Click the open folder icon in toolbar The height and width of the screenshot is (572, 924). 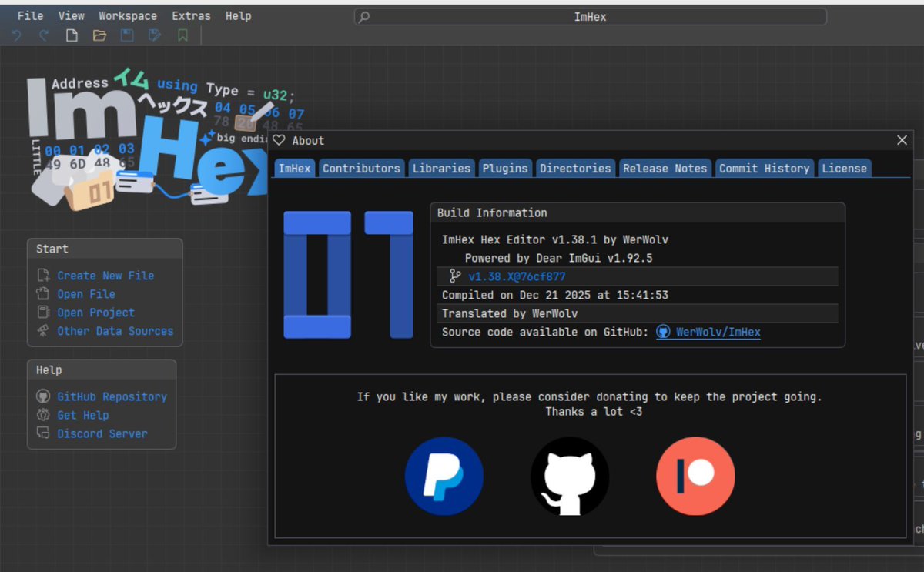click(99, 35)
